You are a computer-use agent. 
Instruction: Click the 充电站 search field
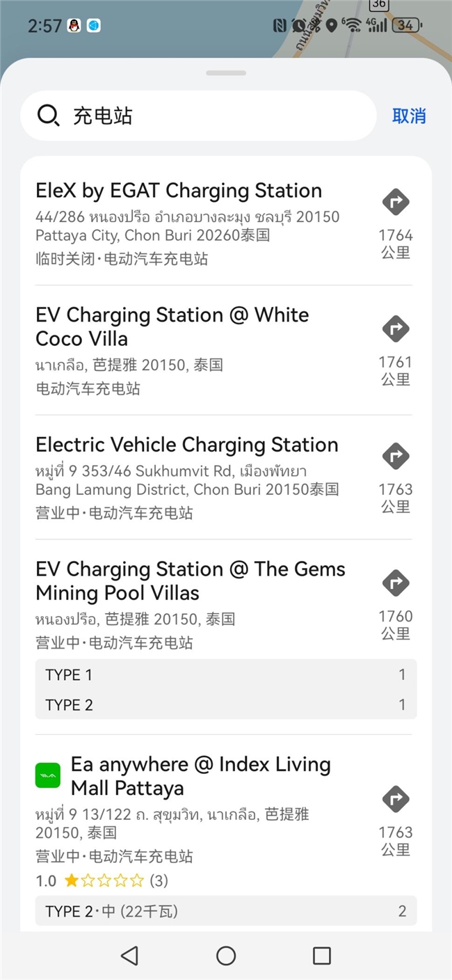[209, 116]
